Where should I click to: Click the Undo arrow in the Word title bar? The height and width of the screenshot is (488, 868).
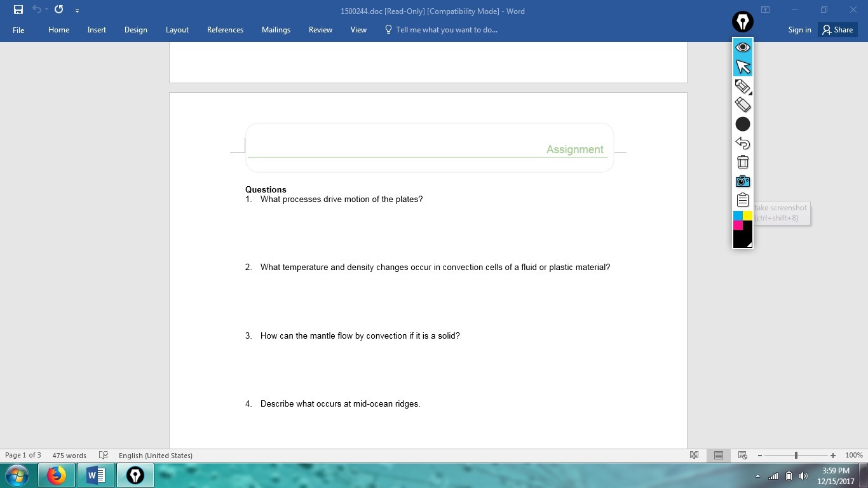point(36,10)
